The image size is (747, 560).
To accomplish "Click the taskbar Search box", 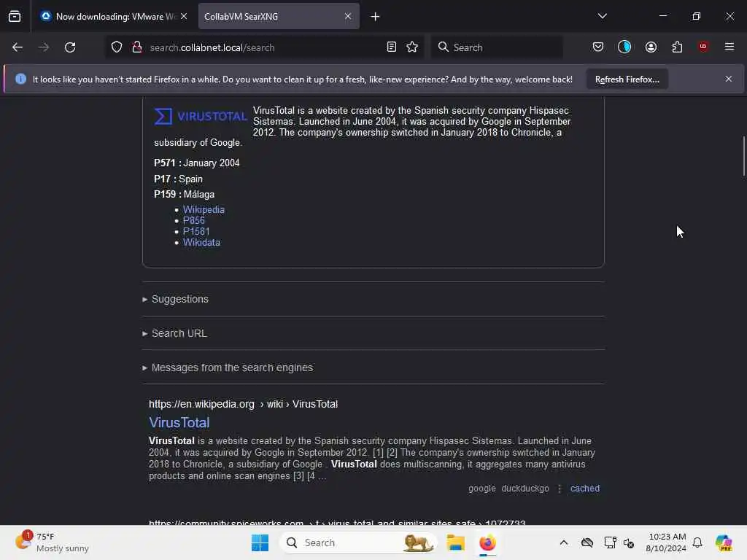I will pos(358,542).
